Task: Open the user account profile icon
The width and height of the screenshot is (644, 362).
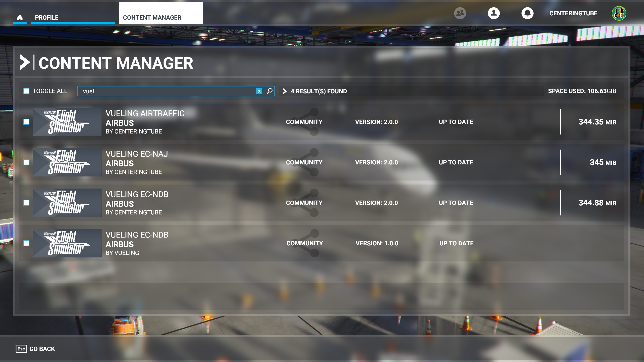Action: 494,13
